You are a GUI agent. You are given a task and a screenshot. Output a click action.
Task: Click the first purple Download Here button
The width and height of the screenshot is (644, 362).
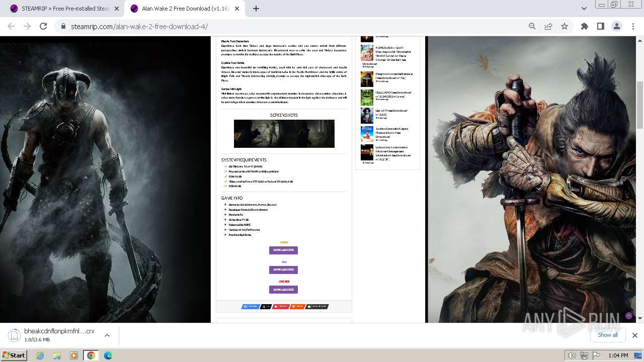click(283, 250)
